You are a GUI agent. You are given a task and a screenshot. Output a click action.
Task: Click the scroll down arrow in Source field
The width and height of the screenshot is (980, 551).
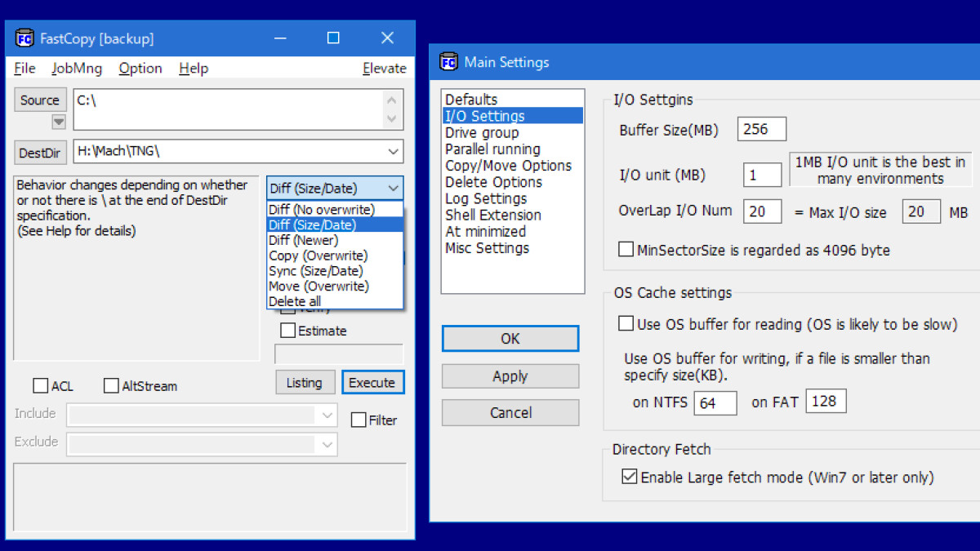tap(393, 119)
